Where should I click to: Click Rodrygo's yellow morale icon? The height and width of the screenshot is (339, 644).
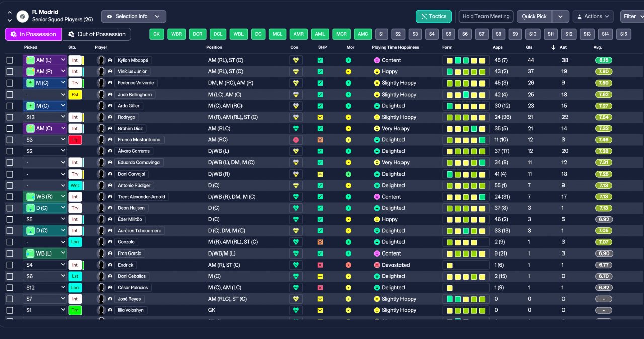348,117
